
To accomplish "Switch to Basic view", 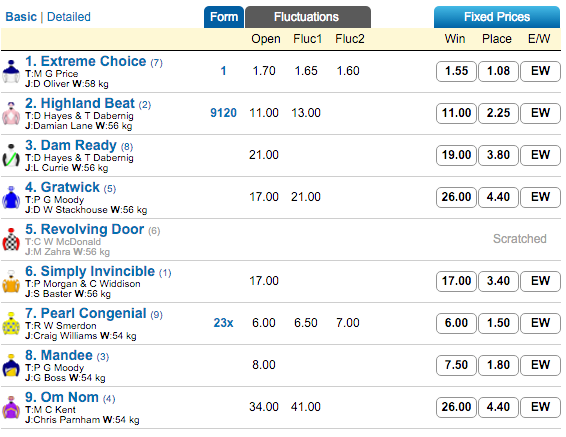I will tap(21, 17).
